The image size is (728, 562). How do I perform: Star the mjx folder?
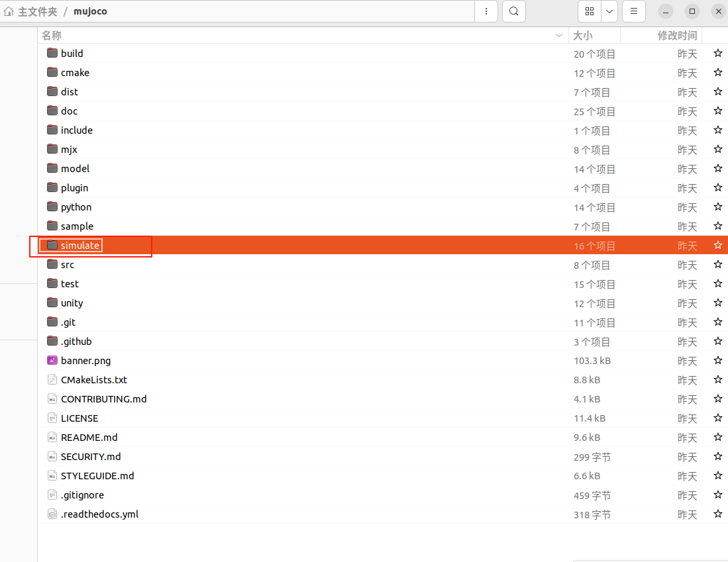pyautogui.click(x=718, y=150)
